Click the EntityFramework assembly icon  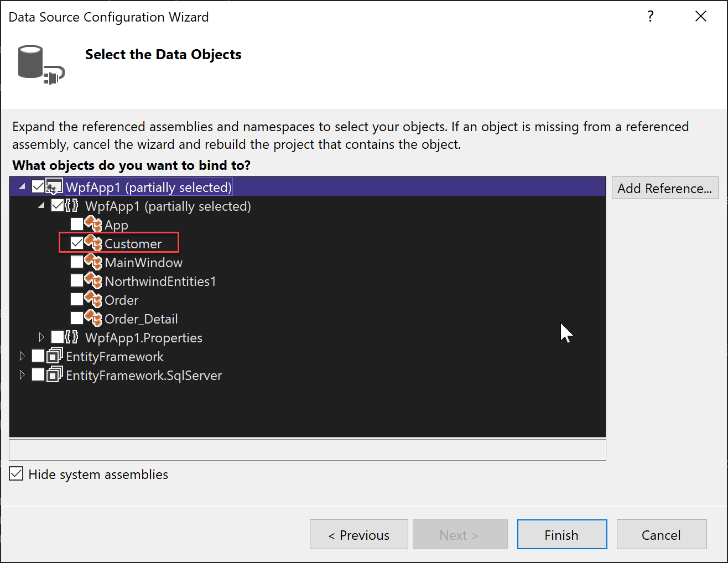click(x=53, y=356)
